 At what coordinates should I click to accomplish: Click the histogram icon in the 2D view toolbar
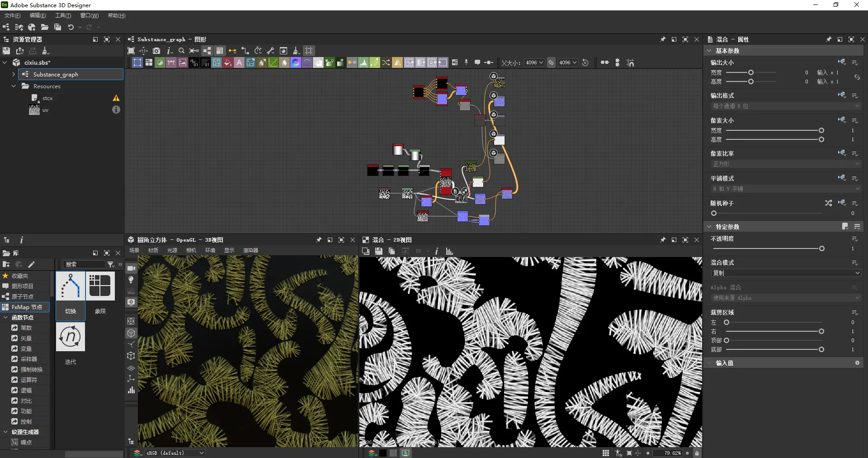point(449,251)
